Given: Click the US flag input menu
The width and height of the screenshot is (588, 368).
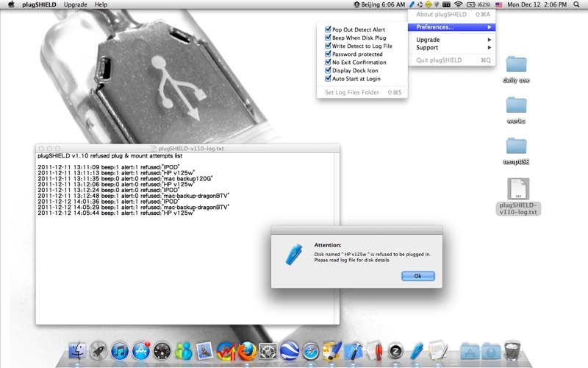Looking at the screenshot, I should coord(499,4).
